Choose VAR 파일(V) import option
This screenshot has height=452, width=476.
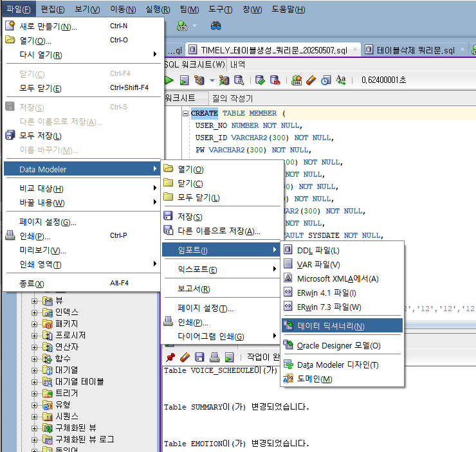click(x=342, y=264)
